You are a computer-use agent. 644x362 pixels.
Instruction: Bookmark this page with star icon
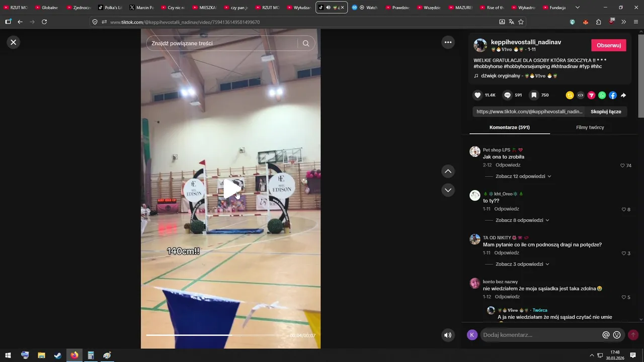[x=521, y=22]
